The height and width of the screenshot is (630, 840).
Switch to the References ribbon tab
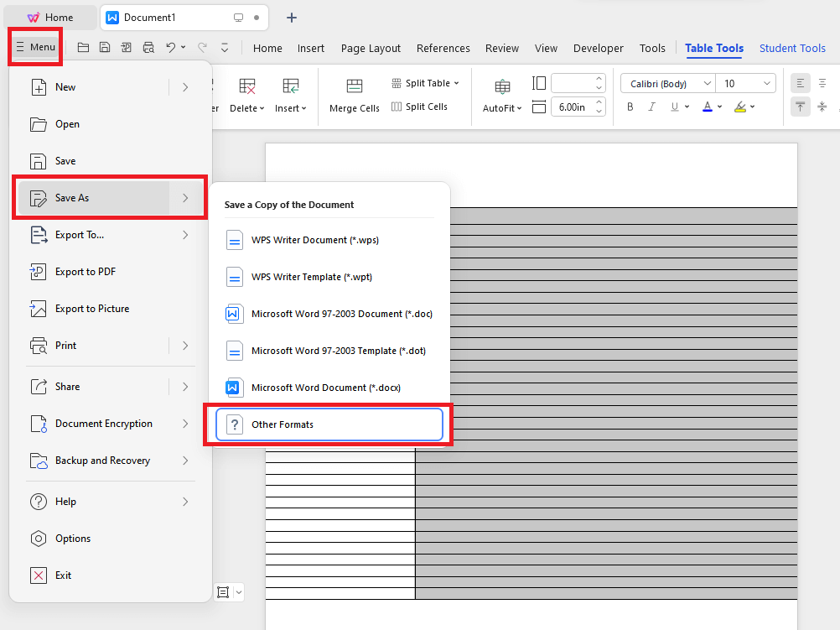[443, 49]
